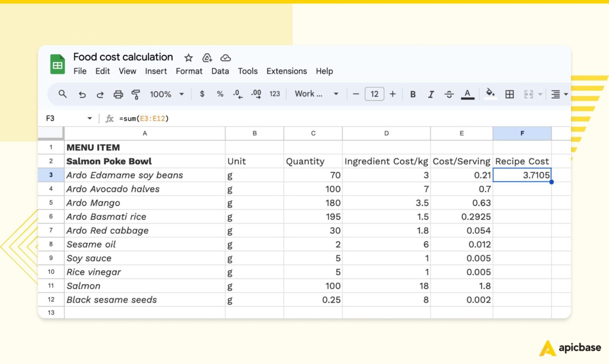Click the undo icon

coord(82,94)
